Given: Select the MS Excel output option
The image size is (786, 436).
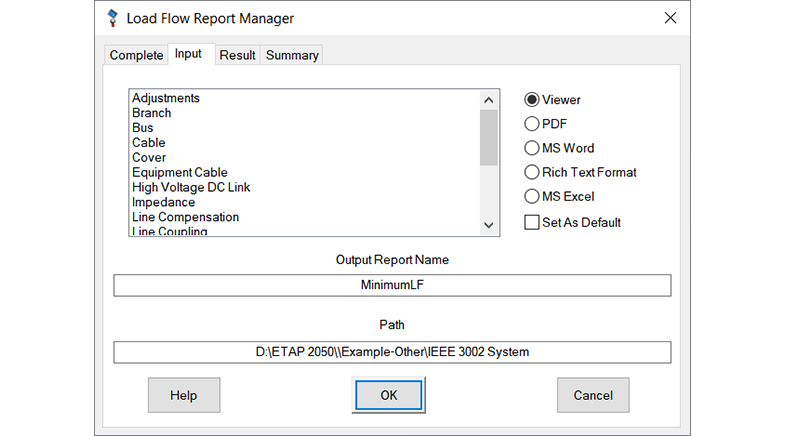Looking at the screenshot, I should [532, 196].
